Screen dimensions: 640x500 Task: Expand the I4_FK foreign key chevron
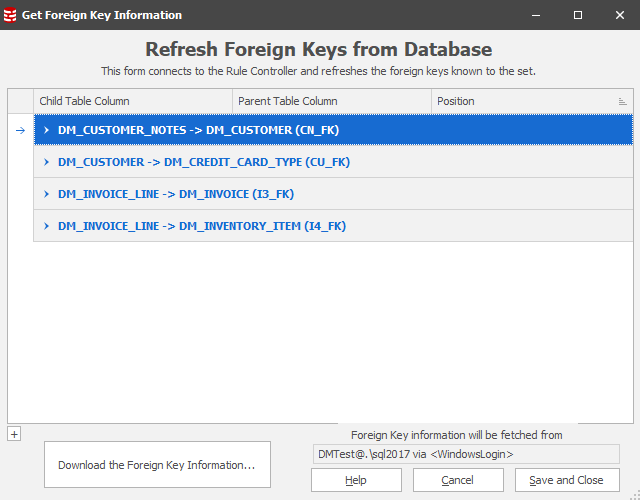point(46,226)
